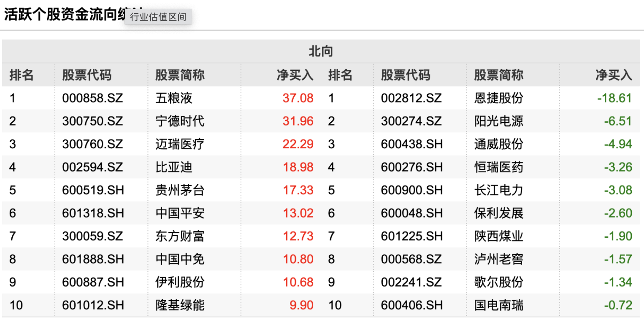Viewport: 644px width, 322px height.
Task: Select stock code 601012.SH
Action: tap(93, 305)
